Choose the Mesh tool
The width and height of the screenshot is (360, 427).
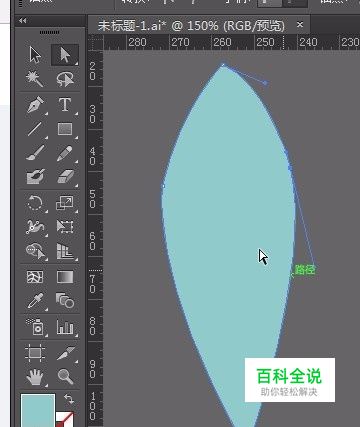tap(35, 277)
